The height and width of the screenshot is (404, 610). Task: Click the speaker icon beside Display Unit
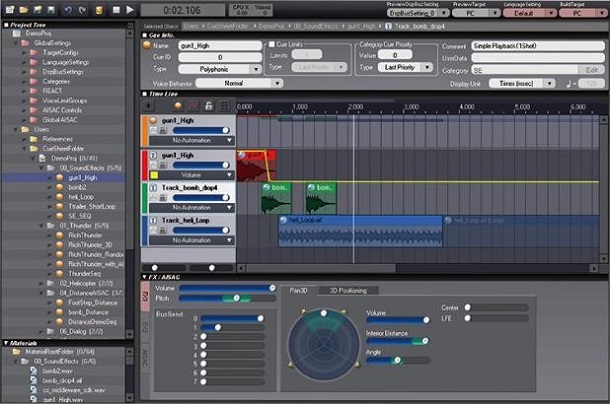[570, 83]
